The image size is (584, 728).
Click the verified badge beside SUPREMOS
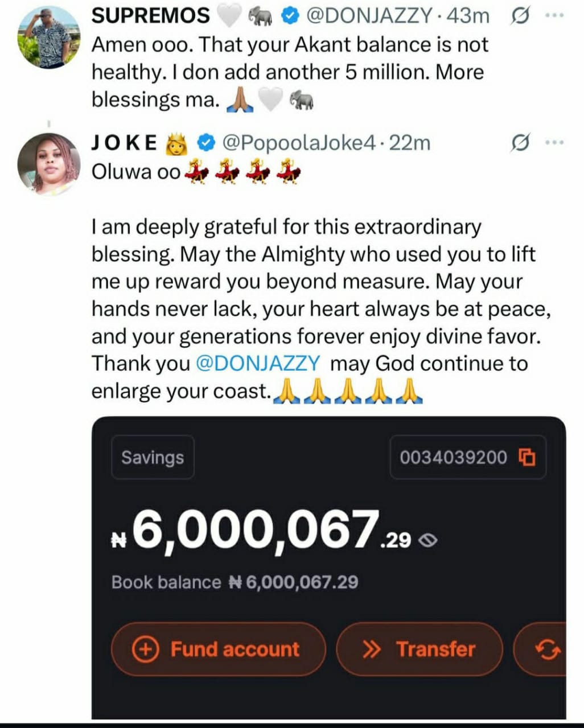click(291, 16)
